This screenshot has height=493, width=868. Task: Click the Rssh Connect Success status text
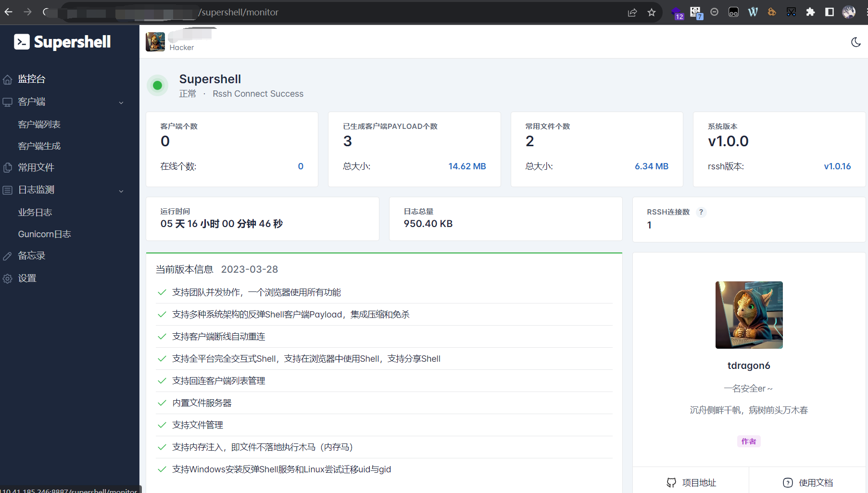coord(258,94)
